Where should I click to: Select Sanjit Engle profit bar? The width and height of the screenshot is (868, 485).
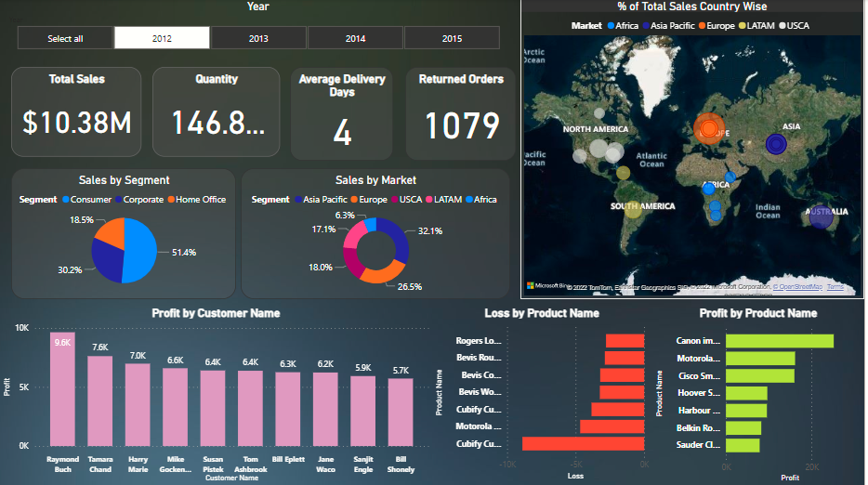point(363,411)
